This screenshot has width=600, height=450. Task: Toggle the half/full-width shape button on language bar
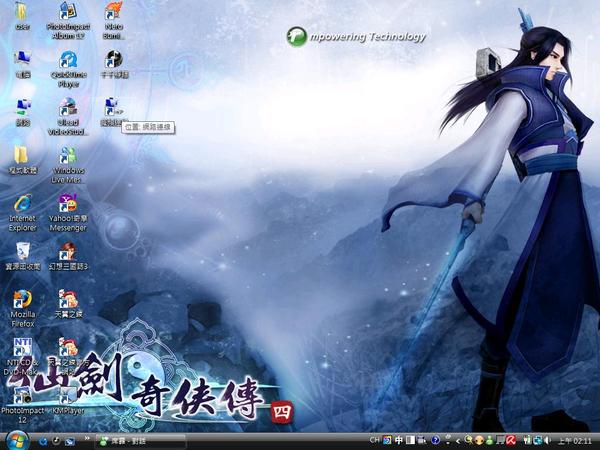tap(410, 441)
